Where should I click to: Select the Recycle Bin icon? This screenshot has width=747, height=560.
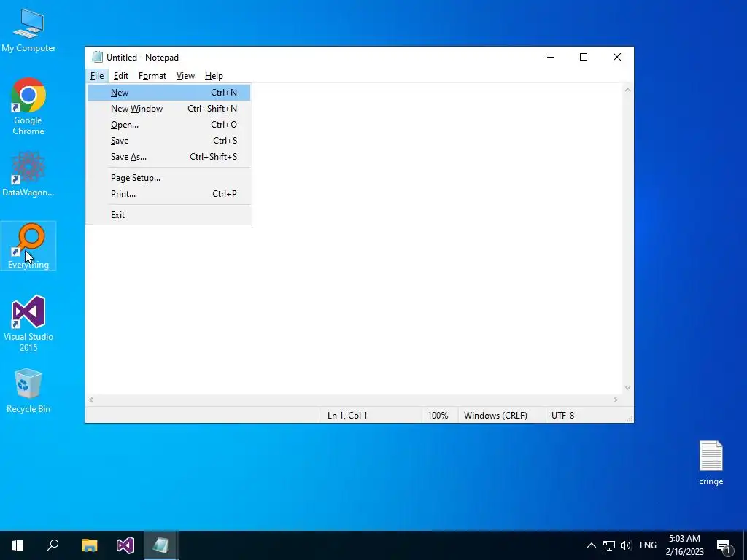(x=28, y=391)
